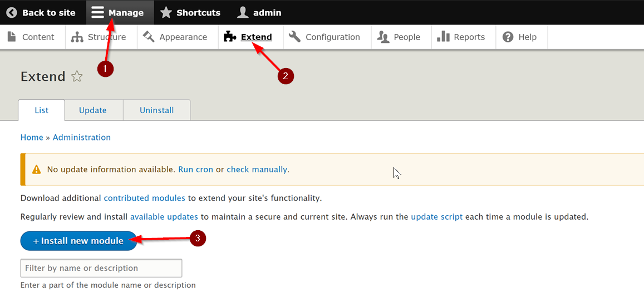The width and height of the screenshot is (644, 301).
Task: Open the Reports bar chart icon
Action: pos(443,37)
